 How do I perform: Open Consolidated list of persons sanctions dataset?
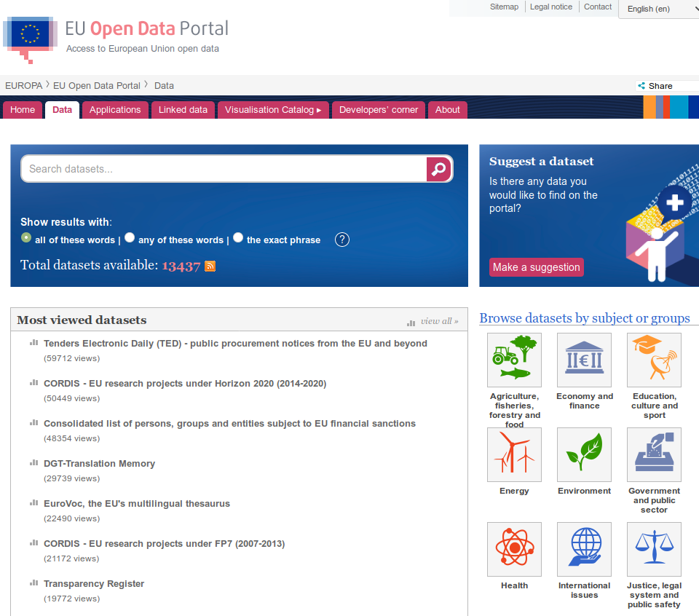(x=229, y=424)
